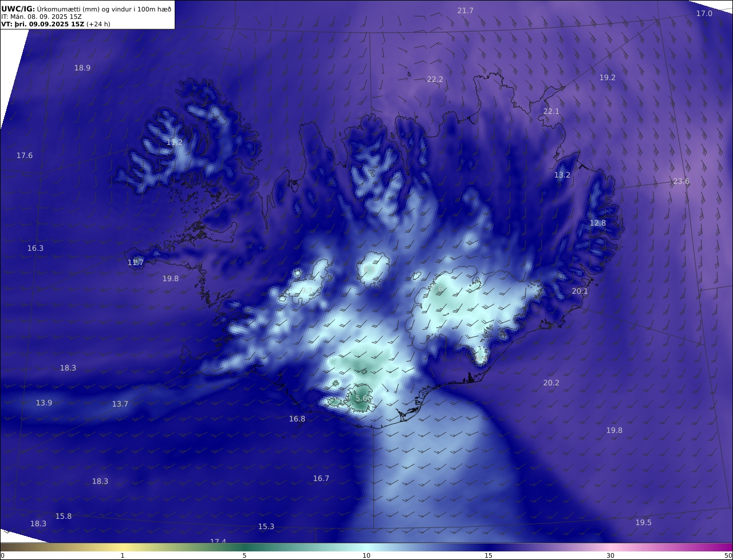Click the 0 tick on the color scale
Viewport: 733px width, 560px height.
pyautogui.click(x=2, y=555)
